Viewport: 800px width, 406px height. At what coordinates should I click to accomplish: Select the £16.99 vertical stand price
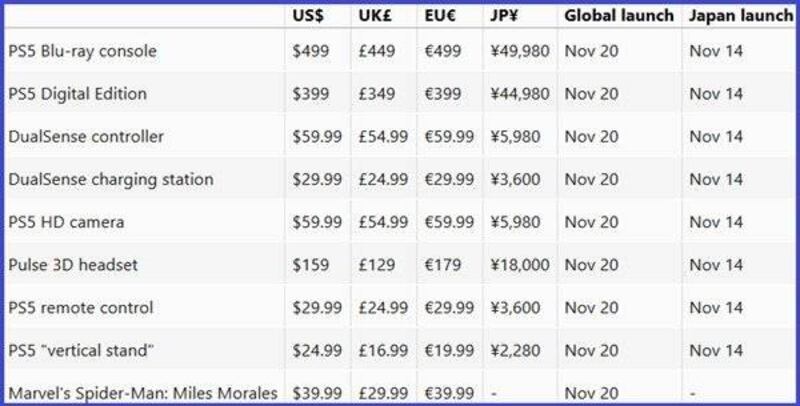(x=383, y=351)
